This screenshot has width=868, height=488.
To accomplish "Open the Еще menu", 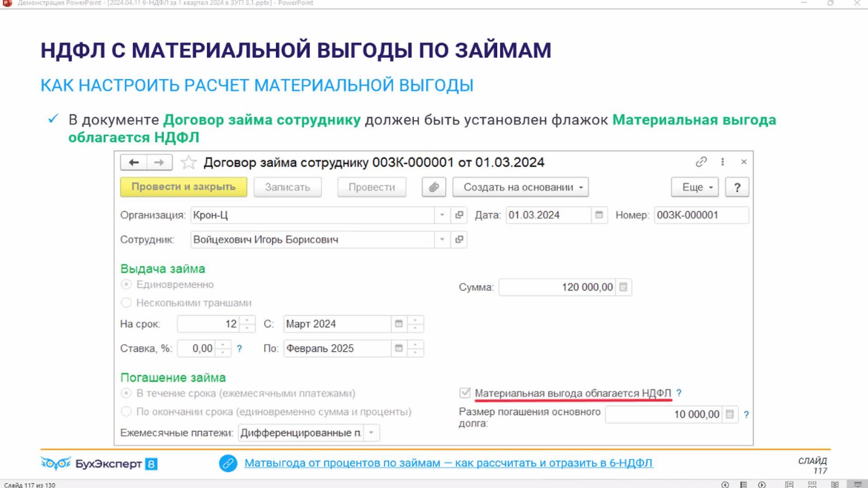I will (x=694, y=187).
